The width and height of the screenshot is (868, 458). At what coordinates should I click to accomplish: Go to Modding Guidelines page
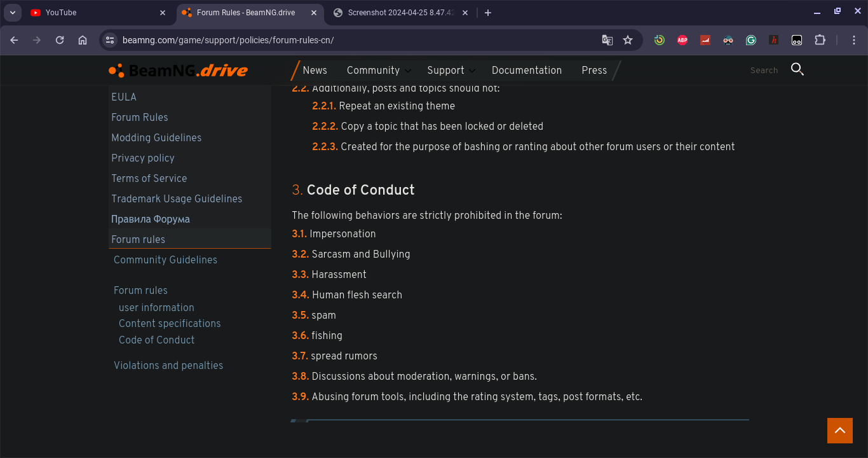click(156, 138)
